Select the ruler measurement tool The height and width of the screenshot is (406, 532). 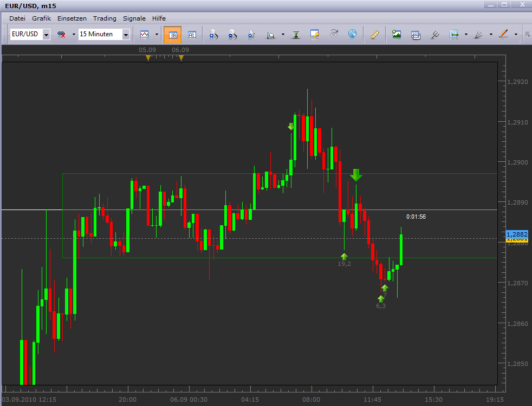(x=374, y=35)
